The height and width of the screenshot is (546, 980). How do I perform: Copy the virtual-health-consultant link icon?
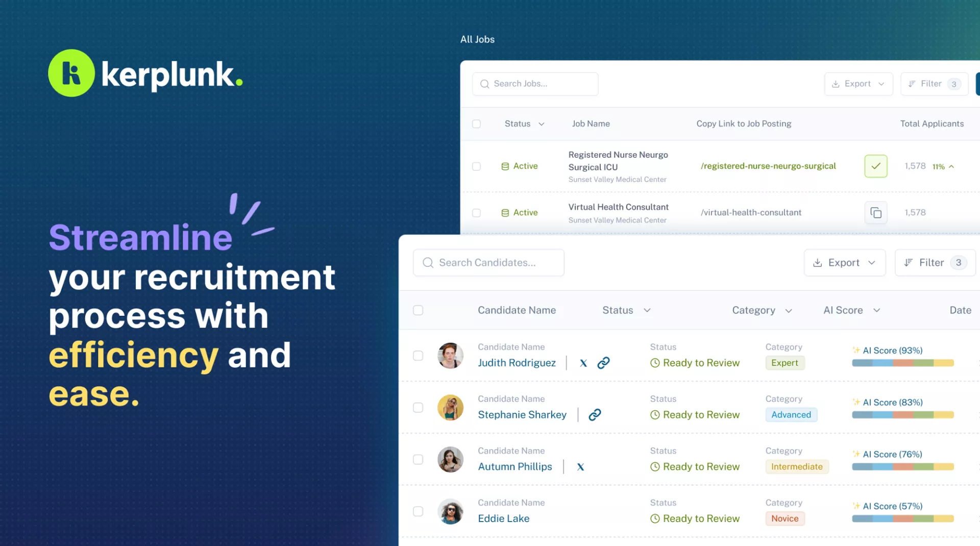pos(875,212)
